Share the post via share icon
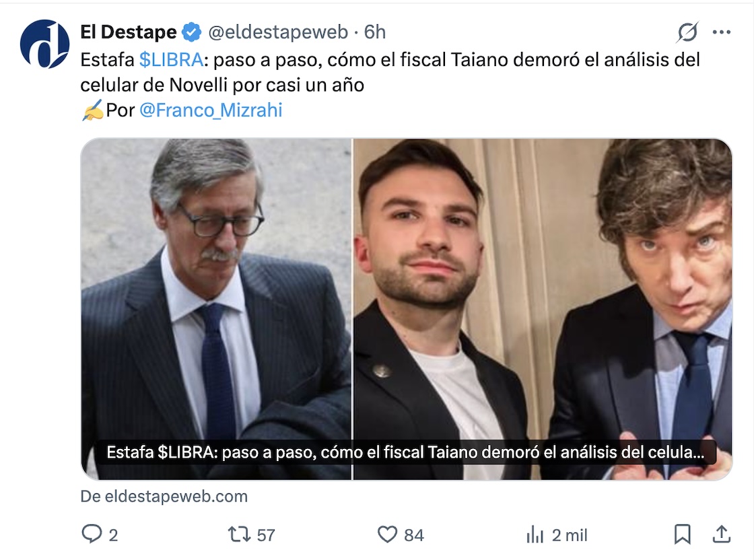 coord(721,534)
